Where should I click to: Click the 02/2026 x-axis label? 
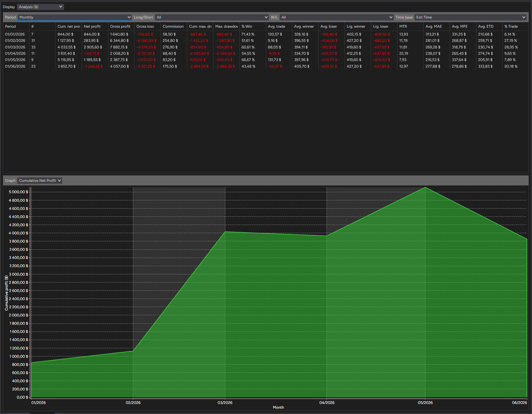coord(133,403)
